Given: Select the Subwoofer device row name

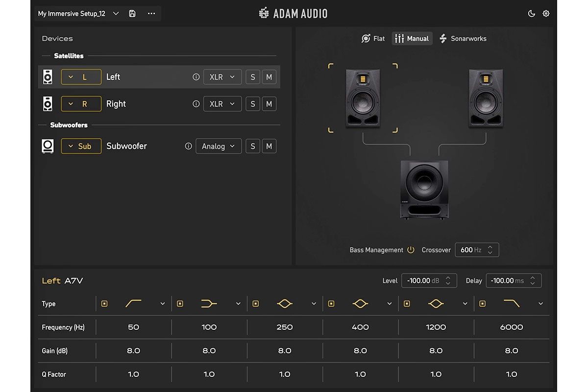Looking at the screenshot, I should pos(126,146).
